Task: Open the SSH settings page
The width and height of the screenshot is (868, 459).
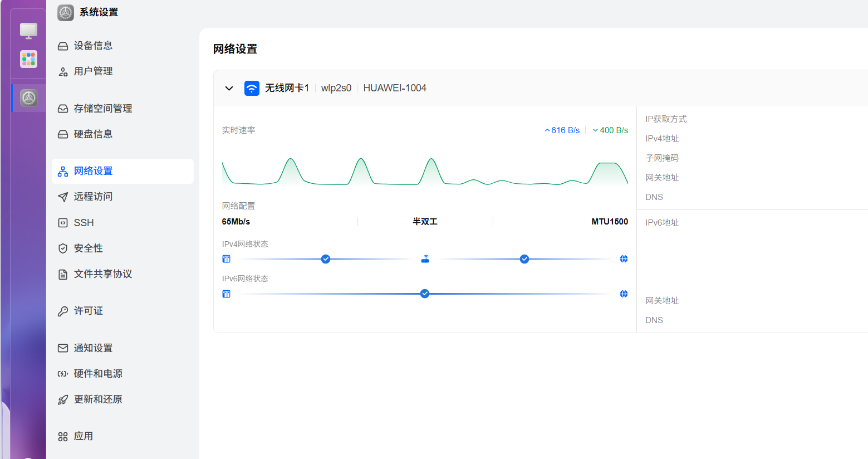Action: coord(84,223)
